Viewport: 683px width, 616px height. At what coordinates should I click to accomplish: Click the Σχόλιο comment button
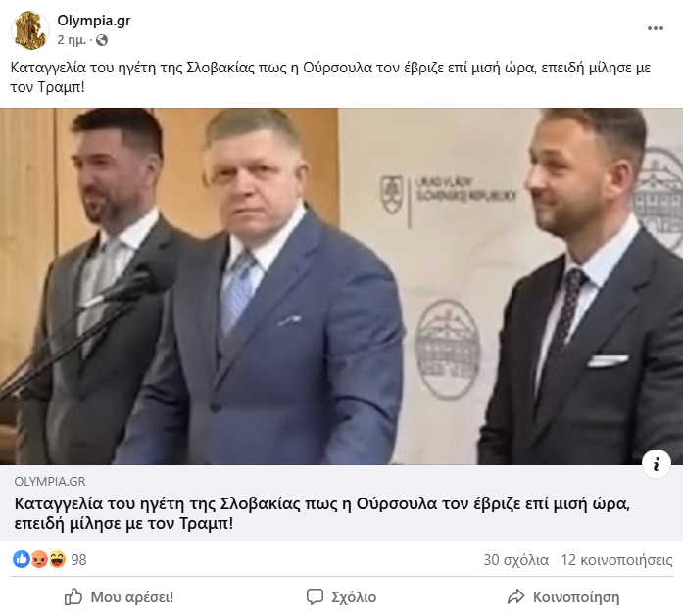coord(341,596)
